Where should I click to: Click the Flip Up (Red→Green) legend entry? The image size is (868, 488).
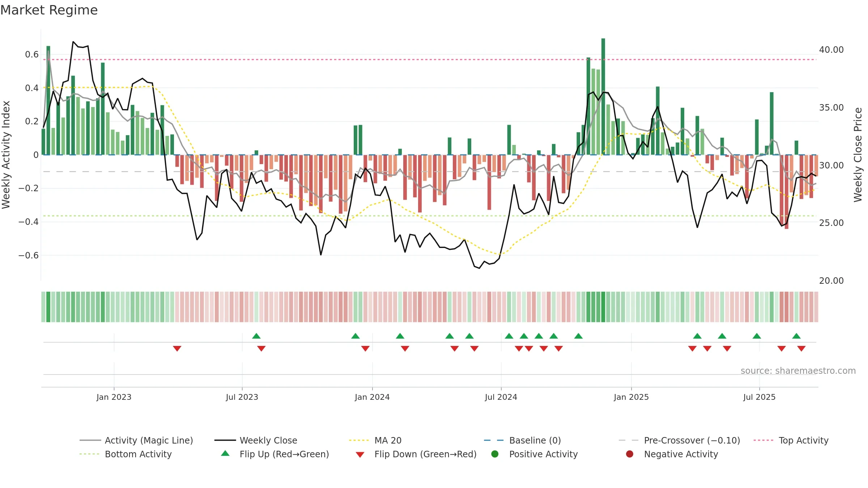(x=275, y=454)
